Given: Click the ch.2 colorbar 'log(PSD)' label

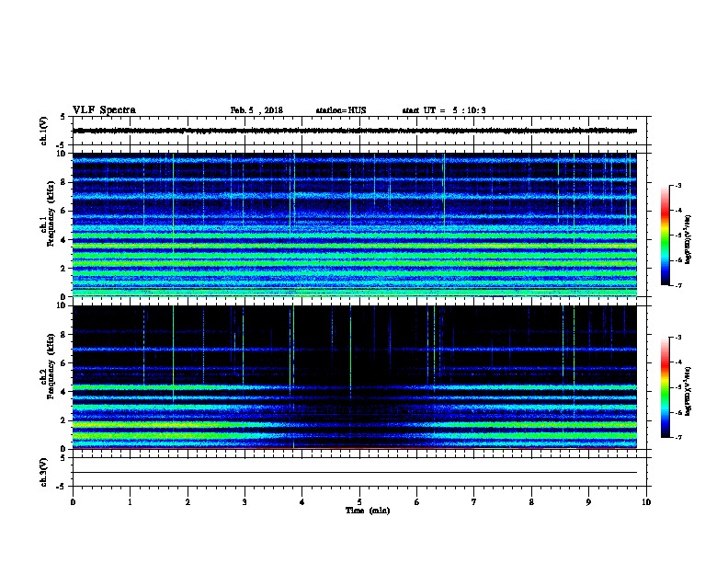Looking at the screenshot, I should (x=688, y=391).
